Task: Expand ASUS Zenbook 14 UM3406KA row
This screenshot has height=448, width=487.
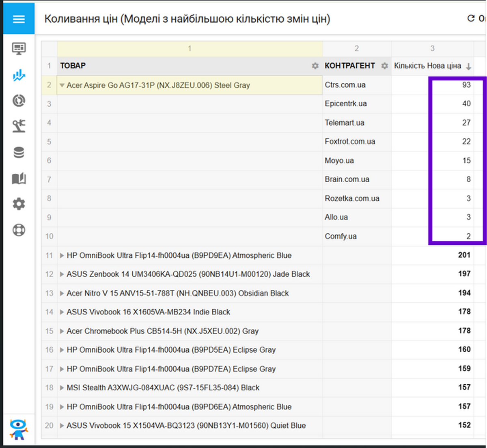Action: click(62, 274)
